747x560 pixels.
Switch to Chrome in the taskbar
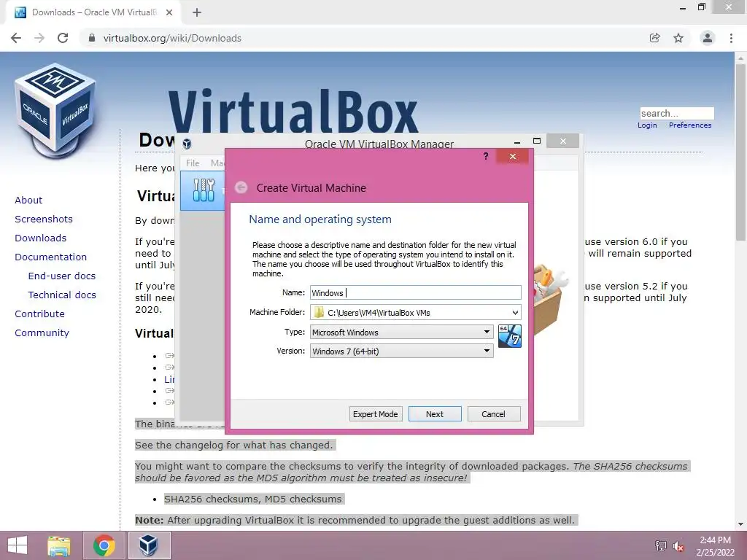click(x=104, y=545)
